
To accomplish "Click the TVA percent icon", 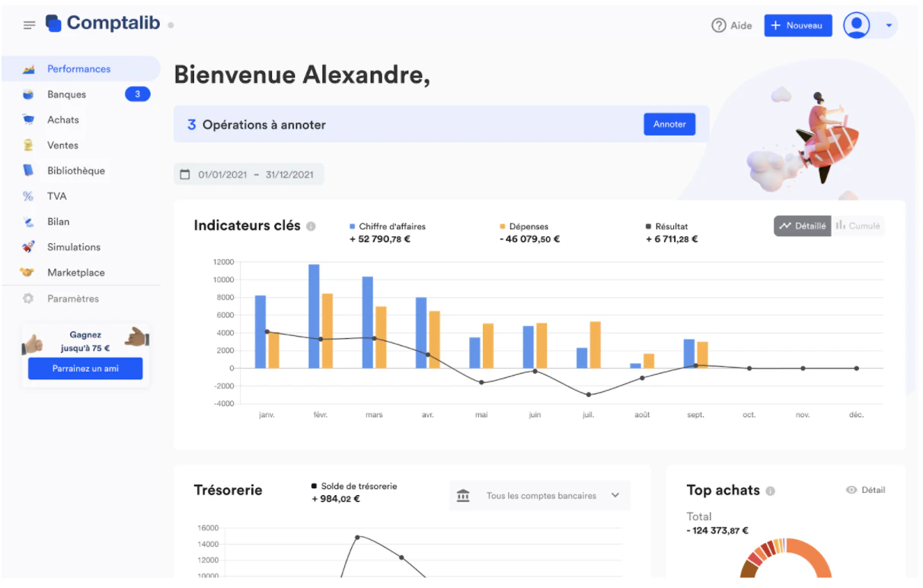I will (x=28, y=196).
